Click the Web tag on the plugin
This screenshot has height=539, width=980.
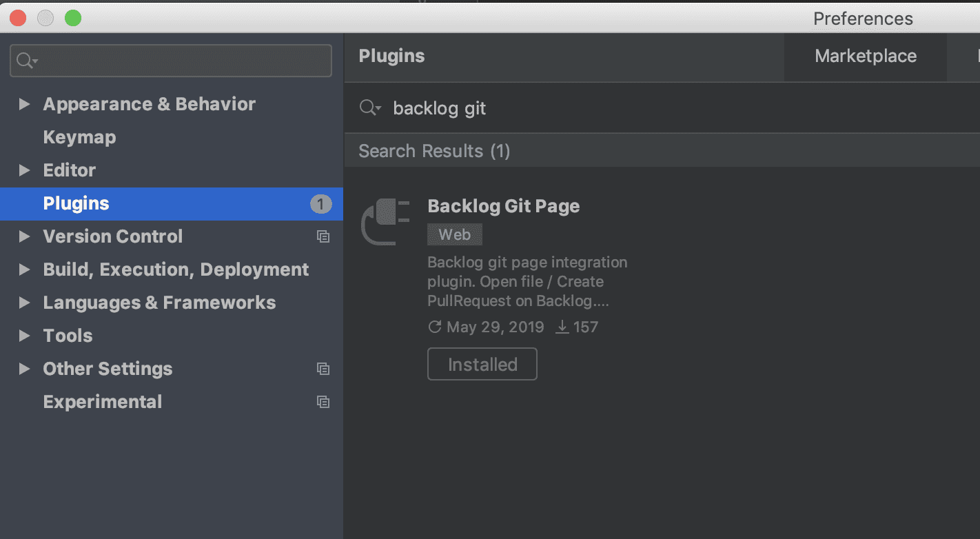coord(454,234)
